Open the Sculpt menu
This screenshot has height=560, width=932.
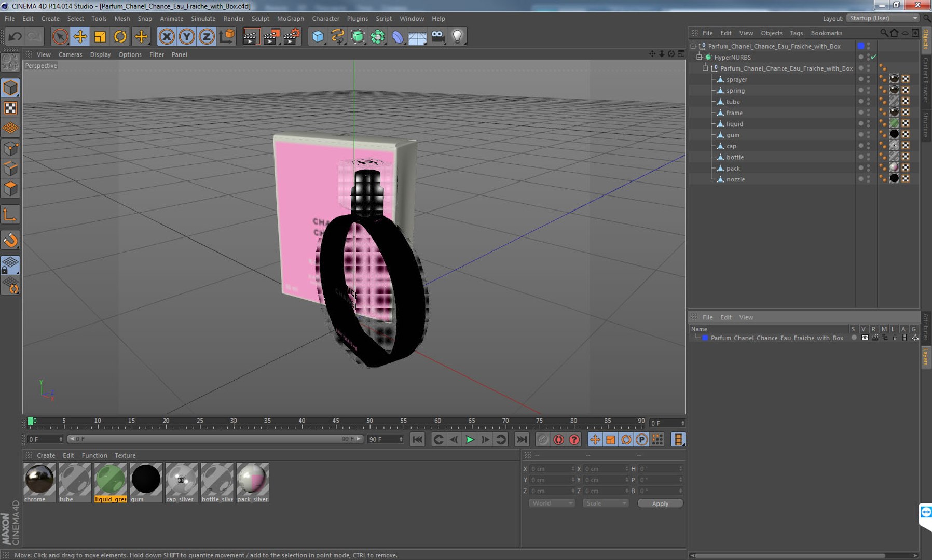click(260, 18)
